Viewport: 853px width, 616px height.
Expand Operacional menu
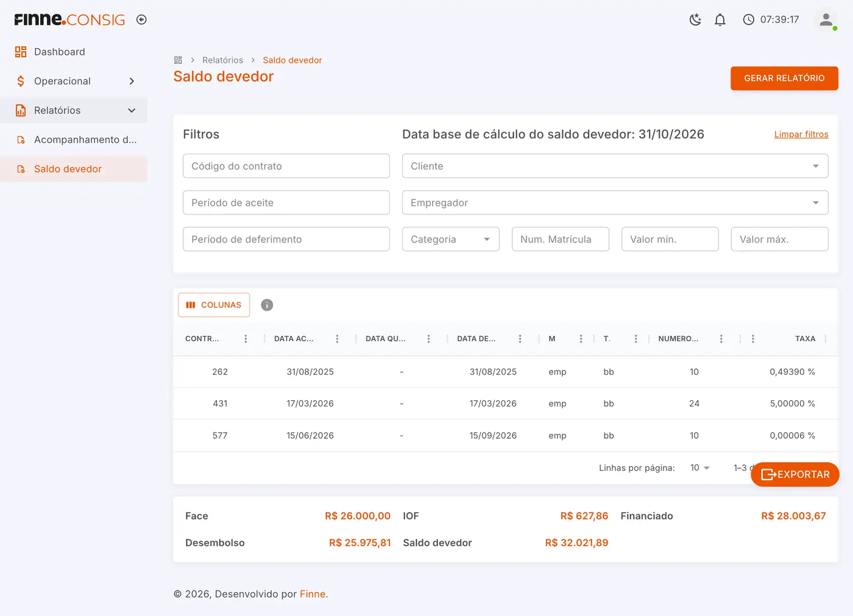coord(74,81)
